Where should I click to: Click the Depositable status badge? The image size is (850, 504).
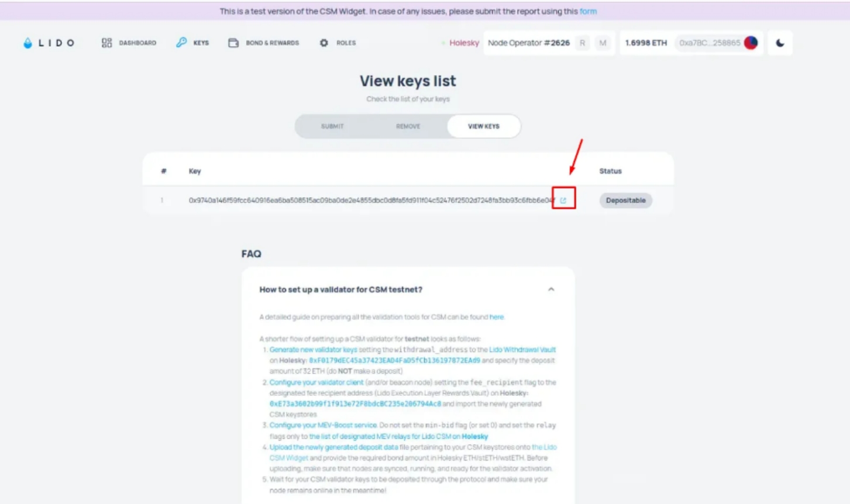(625, 201)
